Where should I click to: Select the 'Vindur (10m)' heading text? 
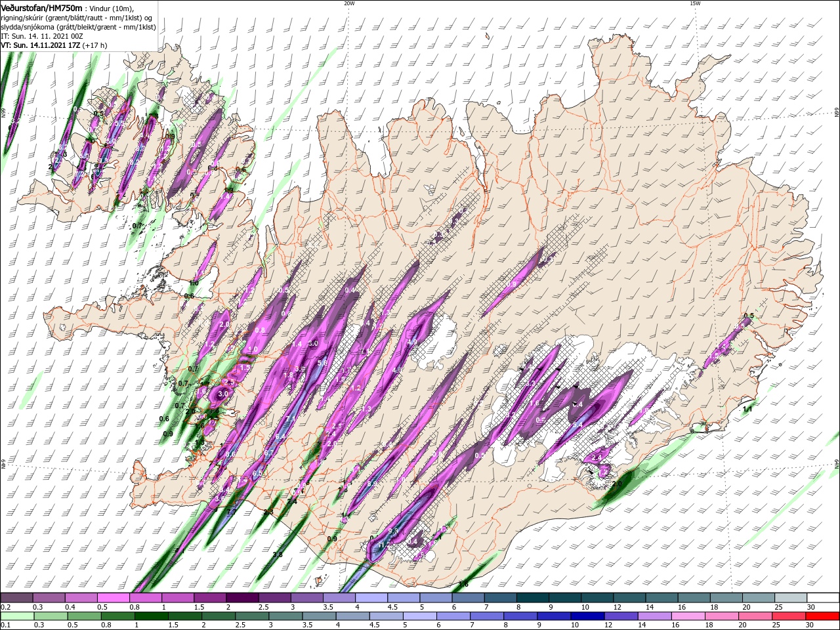pos(113,8)
